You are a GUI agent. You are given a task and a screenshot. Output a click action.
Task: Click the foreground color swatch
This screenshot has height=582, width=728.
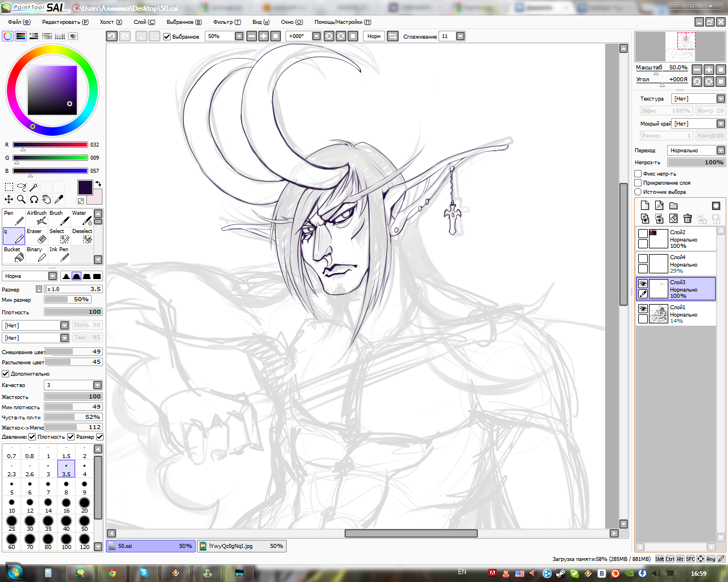[x=85, y=188]
